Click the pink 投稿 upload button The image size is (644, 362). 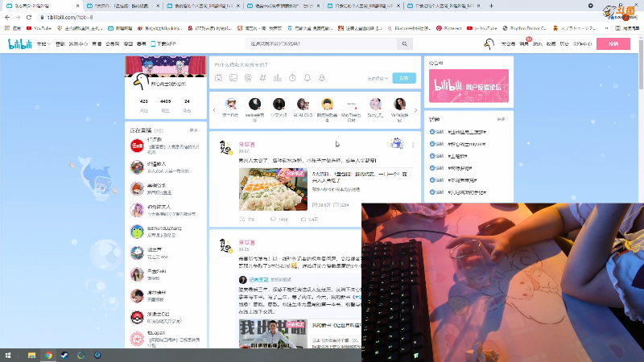[x=613, y=44]
